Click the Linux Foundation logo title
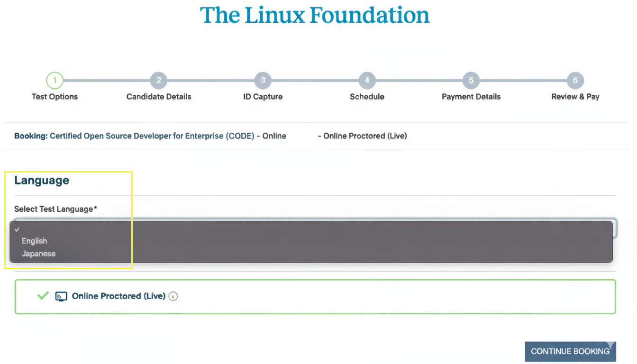The height and width of the screenshot is (364, 637). (315, 15)
